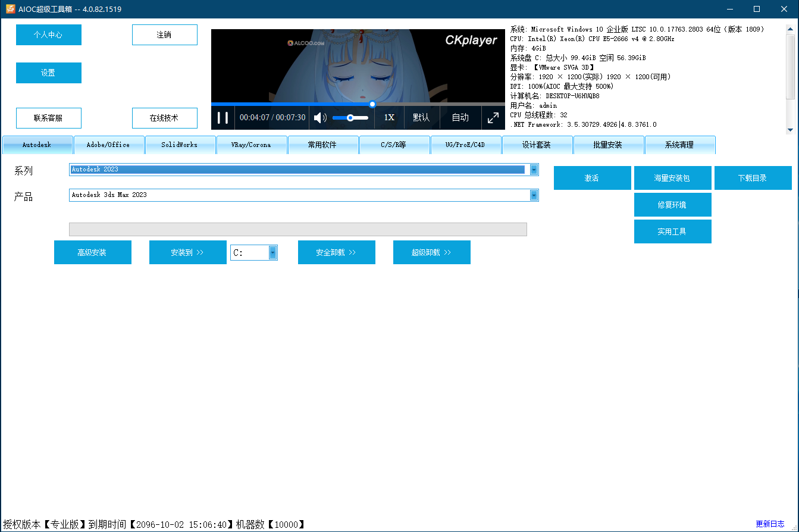Click the installation progress bar

click(x=298, y=229)
